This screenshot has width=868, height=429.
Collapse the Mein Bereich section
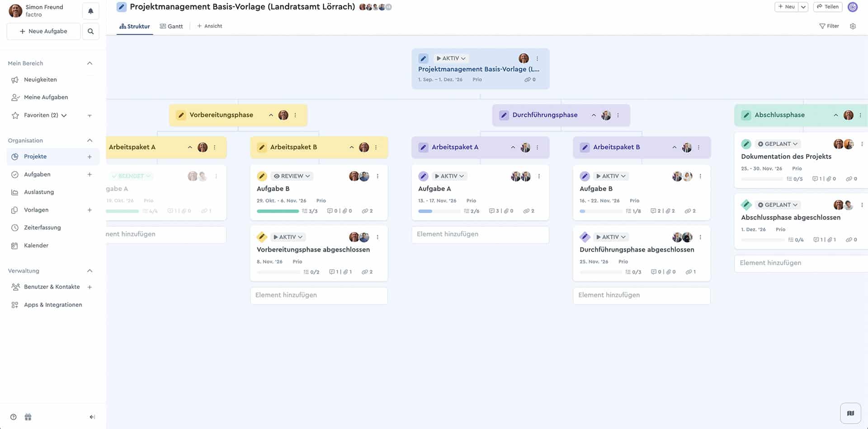click(x=90, y=63)
